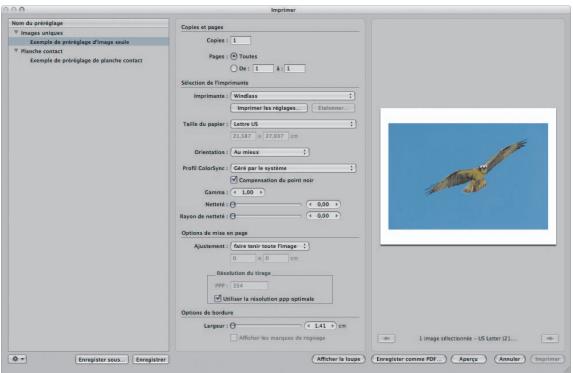573x373 pixels.
Task: Click the Enregistrer sous button
Action: click(x=102, y=359)
